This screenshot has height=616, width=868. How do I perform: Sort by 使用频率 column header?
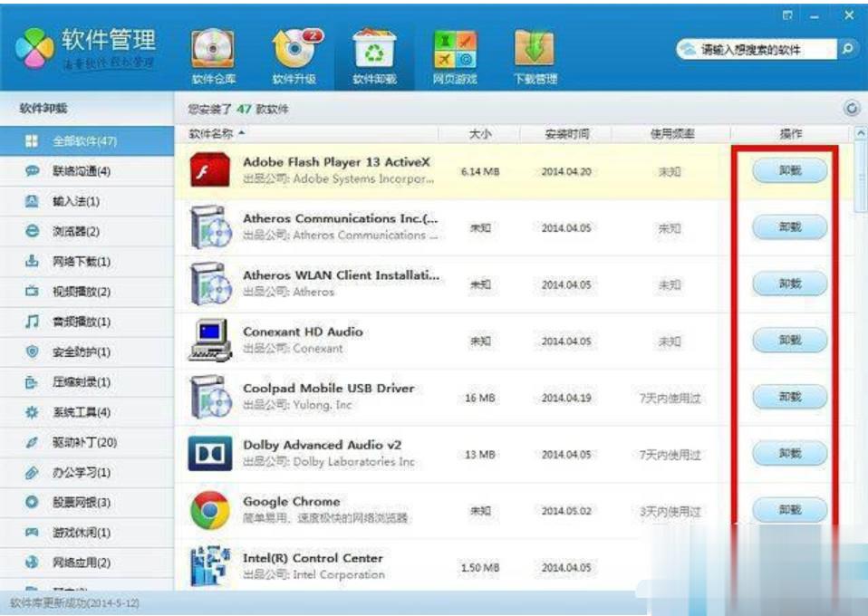pos(671,134)
